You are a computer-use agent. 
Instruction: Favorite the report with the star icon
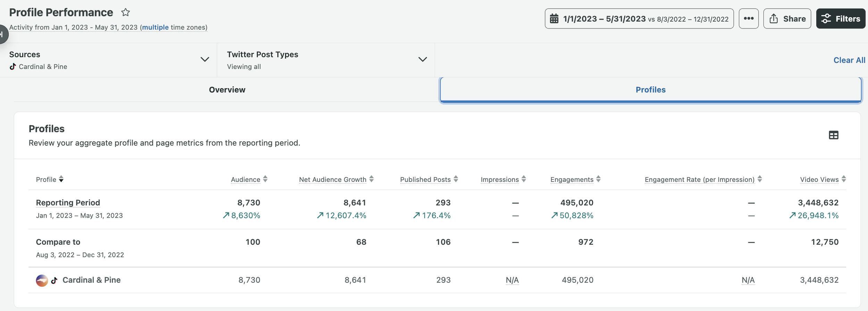point(125,12)
